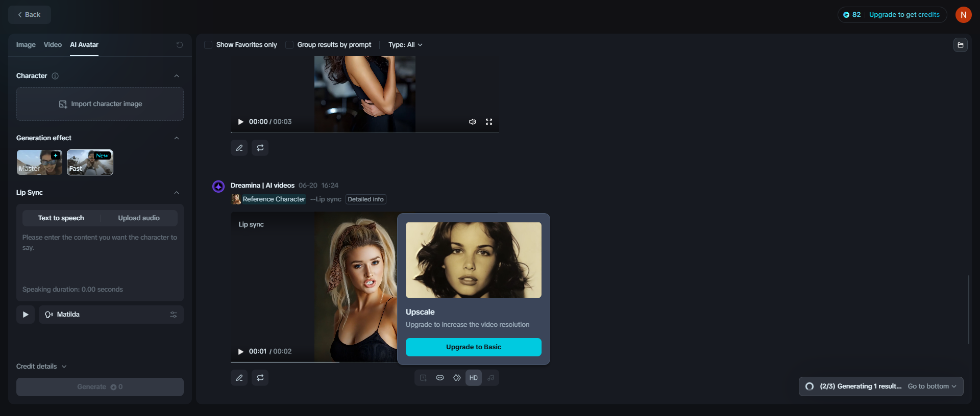The image size is (980, 416).
Task: Open Detailed info for the lip sync video
Action: tap(366, 199)
